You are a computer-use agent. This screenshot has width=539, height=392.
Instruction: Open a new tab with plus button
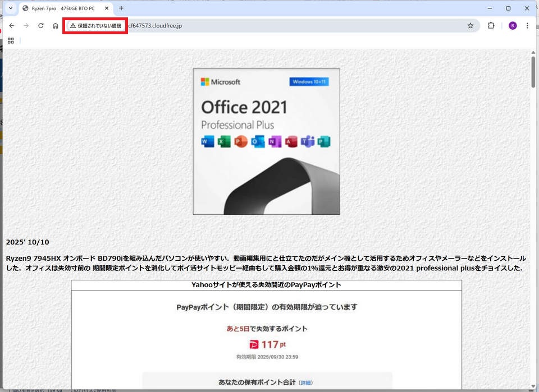coord(121,8)
